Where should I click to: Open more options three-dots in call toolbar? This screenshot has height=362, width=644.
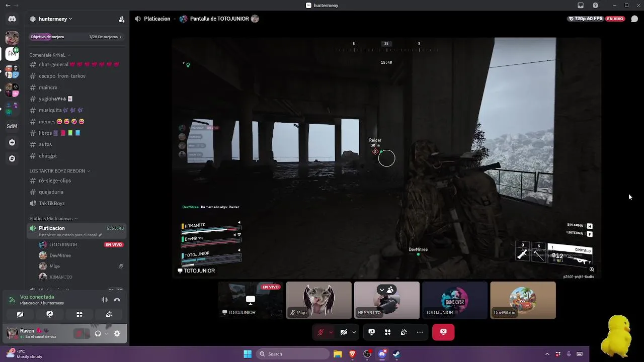coord(420,332)
